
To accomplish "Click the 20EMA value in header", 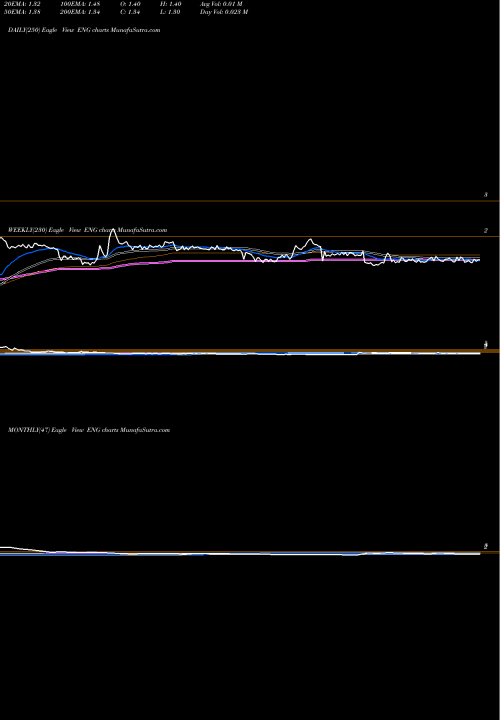I will pyautogui.click(x=21, y=4).
